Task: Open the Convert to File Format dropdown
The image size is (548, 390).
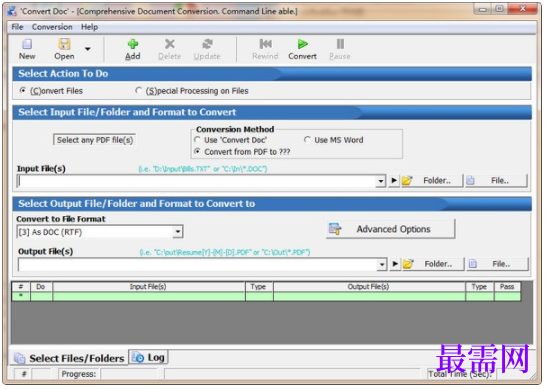Action: click(178, 232)
